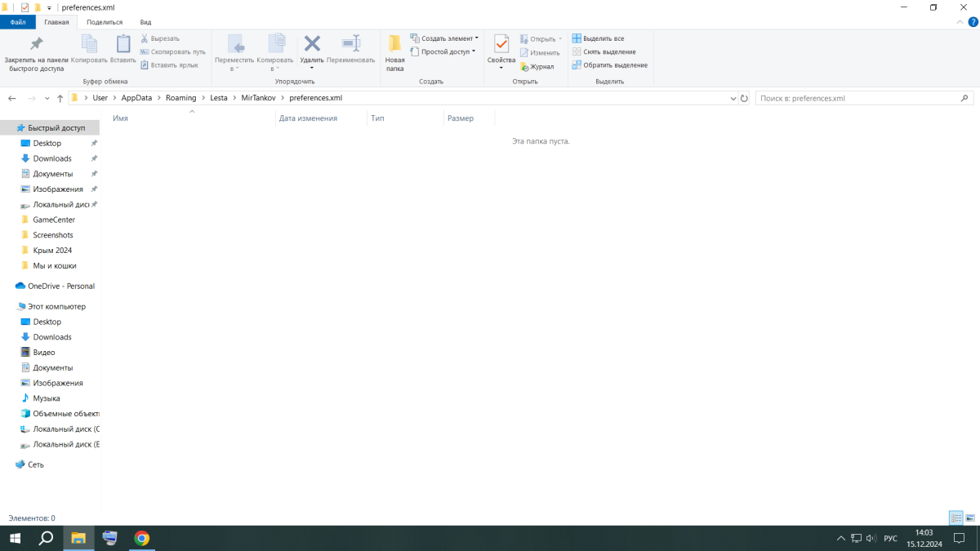980x551 pixels.
Task: Refresh the current folder view
Action: 744,98
